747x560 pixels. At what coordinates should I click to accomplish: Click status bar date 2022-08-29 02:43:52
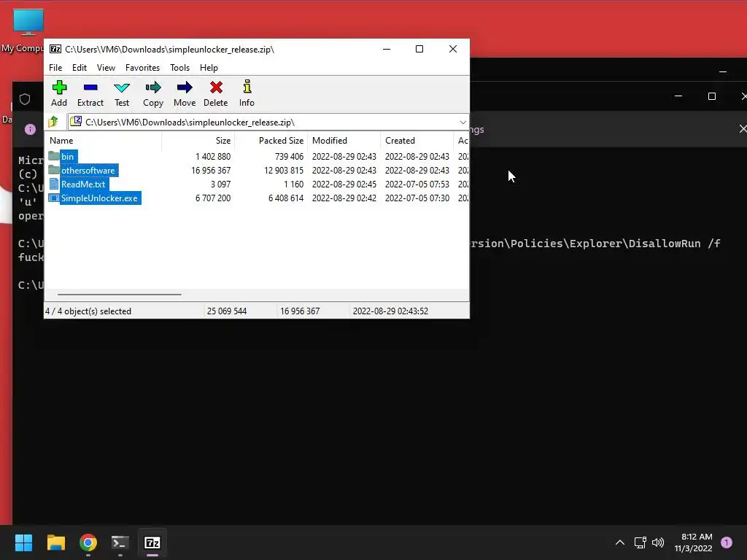tap(390, 311)
